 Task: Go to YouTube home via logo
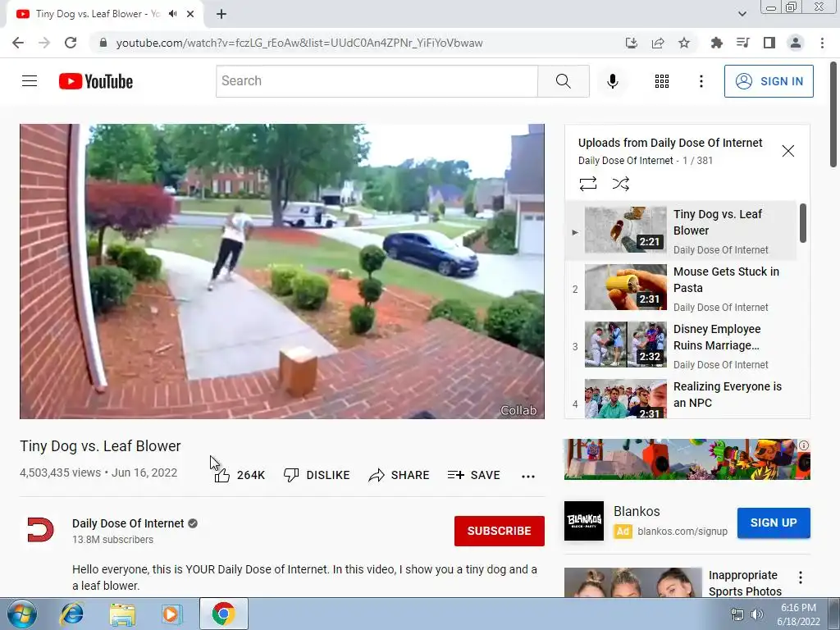pos(96,81)
